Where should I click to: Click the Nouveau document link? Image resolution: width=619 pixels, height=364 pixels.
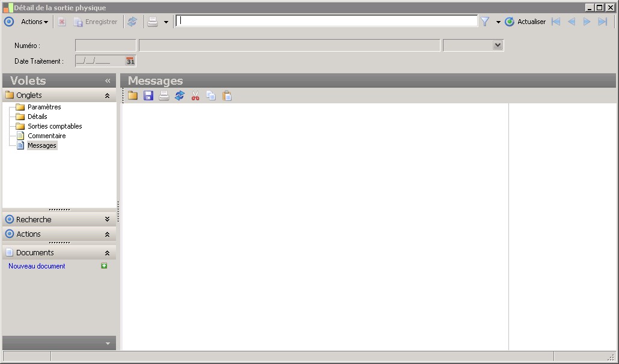tap(37, 266)
